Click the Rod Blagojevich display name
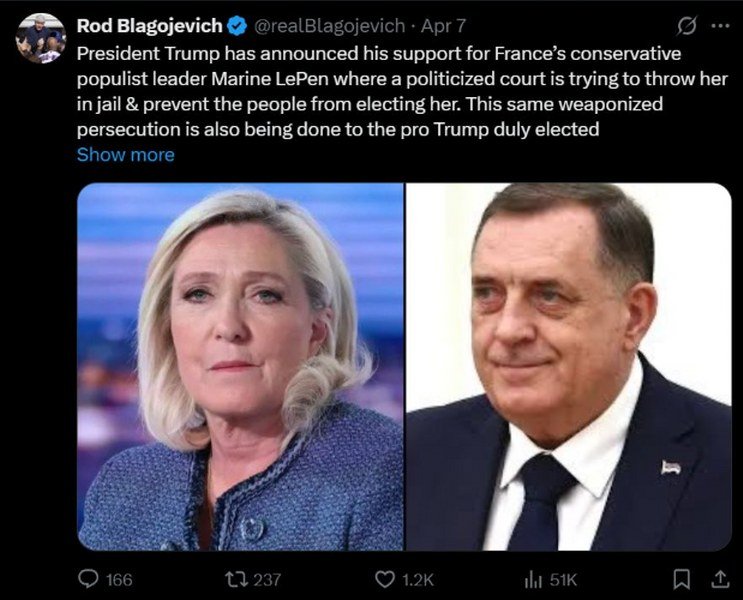 (x=149, y=26)
